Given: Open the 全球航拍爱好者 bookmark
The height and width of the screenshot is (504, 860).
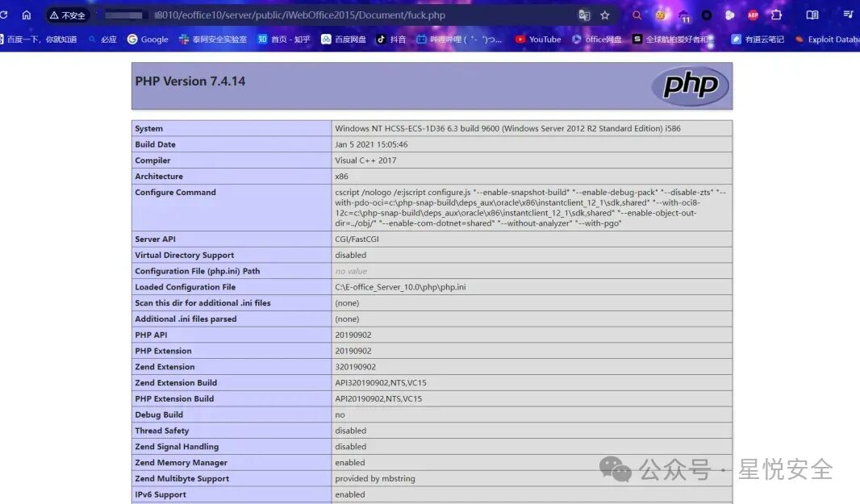Looking at the screenshot, I should tap(674, 40).
